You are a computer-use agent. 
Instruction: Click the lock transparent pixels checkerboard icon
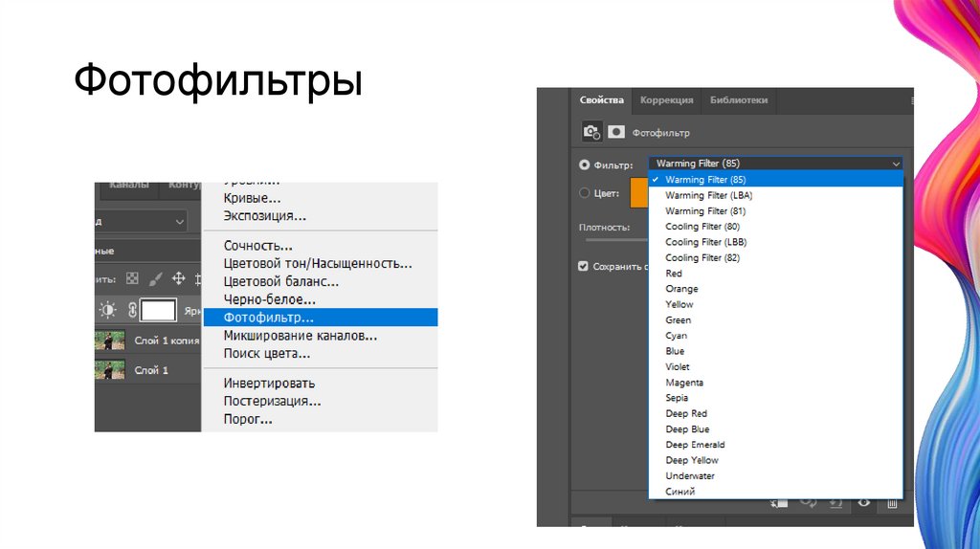pyautogui.click(x=132, y=278)
